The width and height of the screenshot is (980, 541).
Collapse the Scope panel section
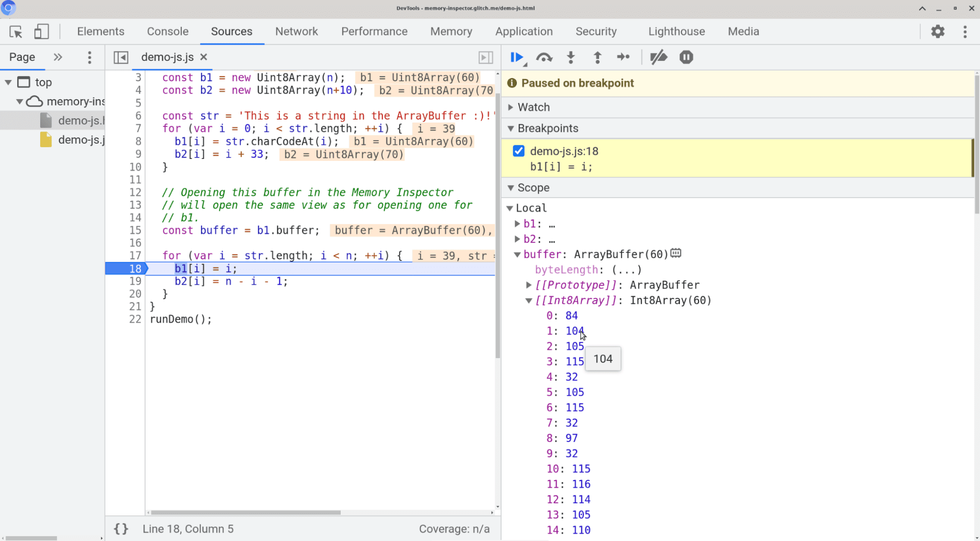pos(510,187)
